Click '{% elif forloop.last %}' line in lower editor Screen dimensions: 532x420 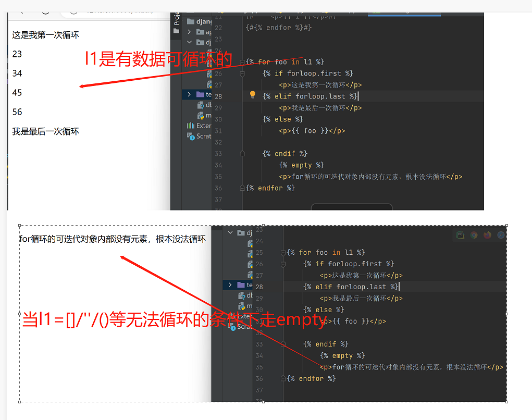(351, 287)
